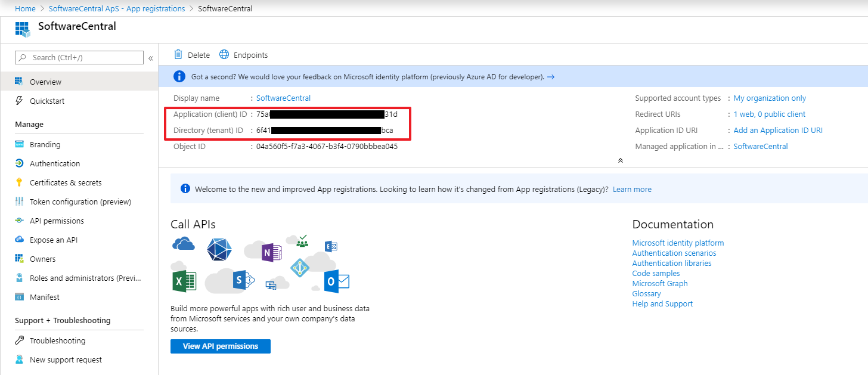Image resolution: width=868 pixels, height=375 pixels.
Task: Click the Quickstart lightning icon
Action: click(x=19, y=101)
